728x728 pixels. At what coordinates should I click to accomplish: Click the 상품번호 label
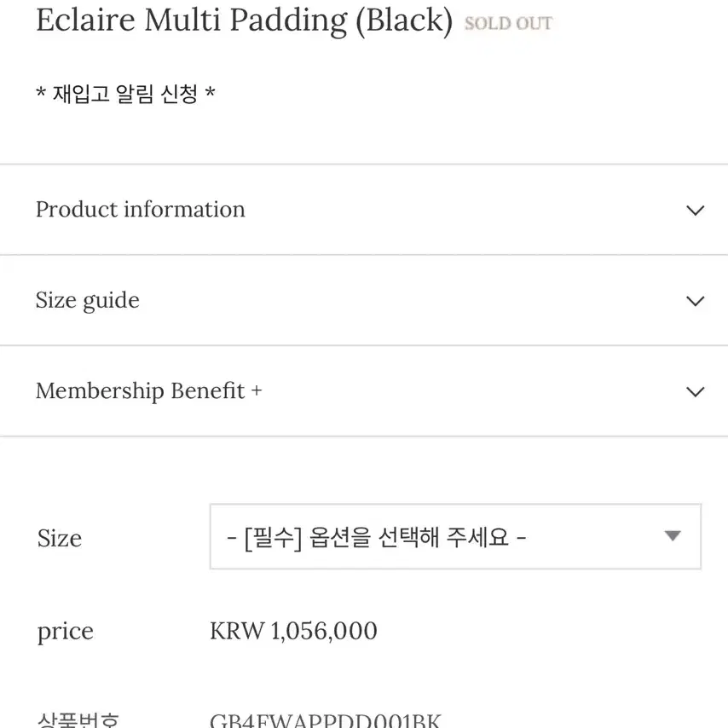pyautogui.click(x=78, y=720)
